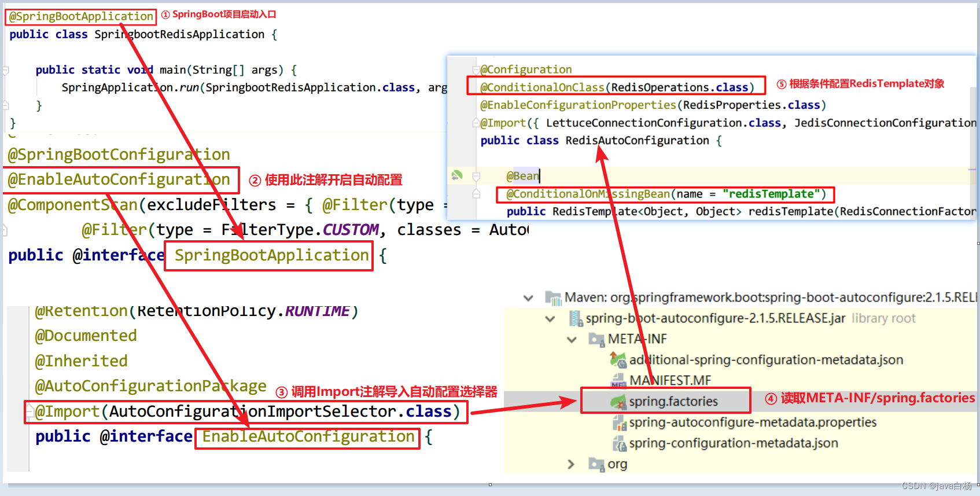Click RetentionPolicy.RUNTIME in the @Retention line
The width and height of the screenshot is (980, 496).
click(x=242, y=311)
